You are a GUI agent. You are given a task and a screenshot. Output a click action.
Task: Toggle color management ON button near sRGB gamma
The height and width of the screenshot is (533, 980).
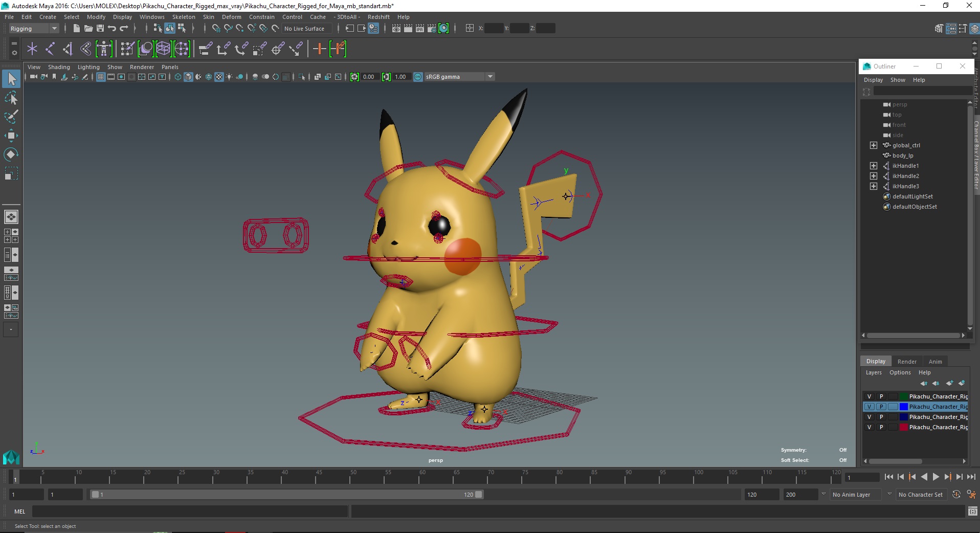418,77
